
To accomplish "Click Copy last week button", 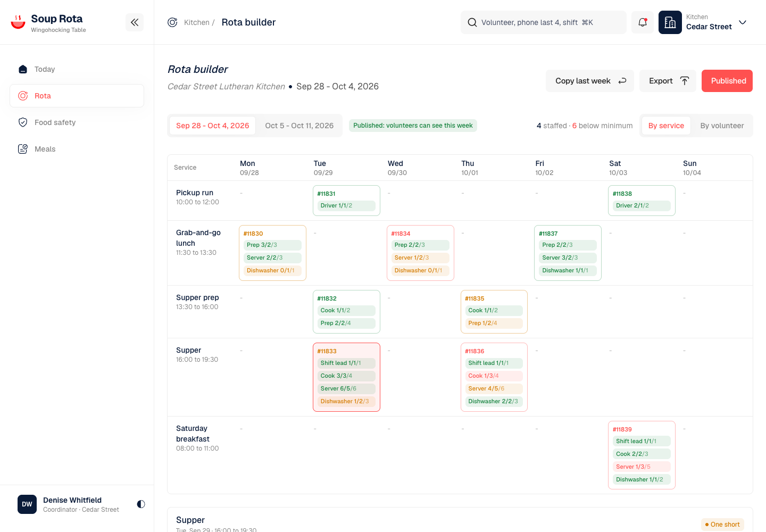I will (590, 81).
